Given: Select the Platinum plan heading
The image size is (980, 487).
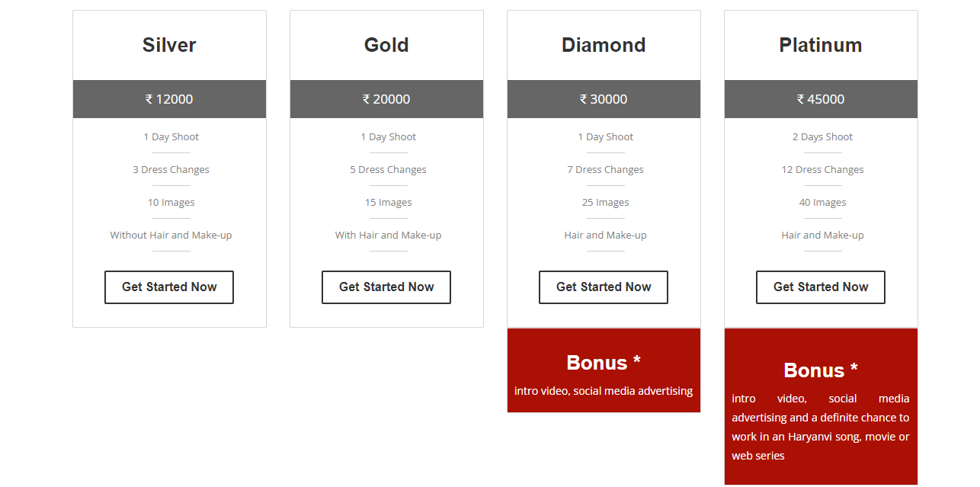Looking at the screenshot, I should [x=821, y=45].
